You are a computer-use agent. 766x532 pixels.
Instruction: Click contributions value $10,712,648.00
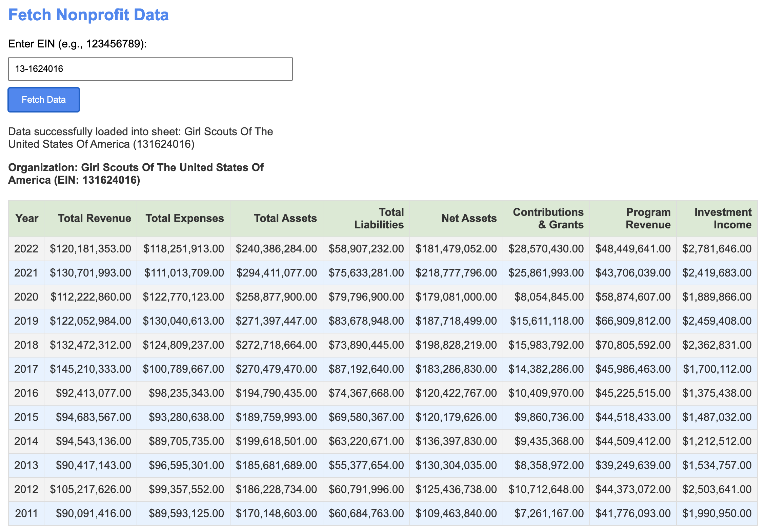coord(546,489)
